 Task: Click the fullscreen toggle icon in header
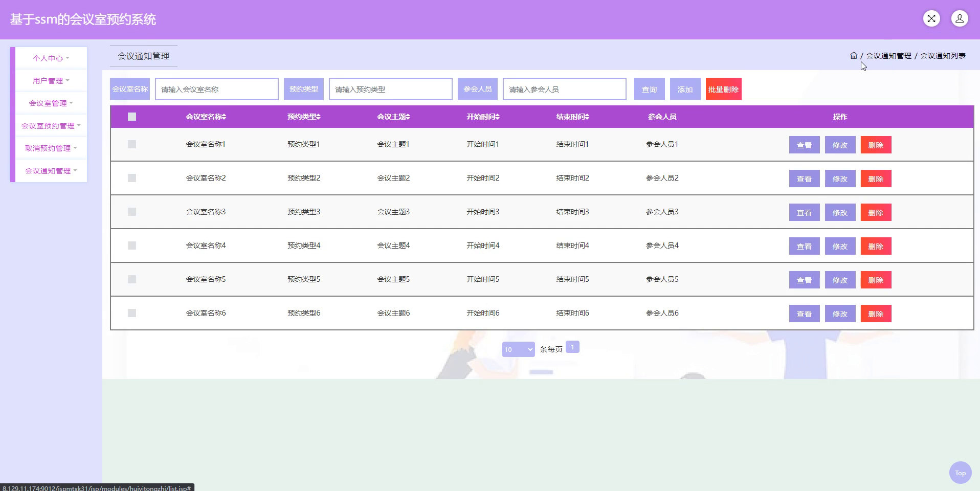931,18
